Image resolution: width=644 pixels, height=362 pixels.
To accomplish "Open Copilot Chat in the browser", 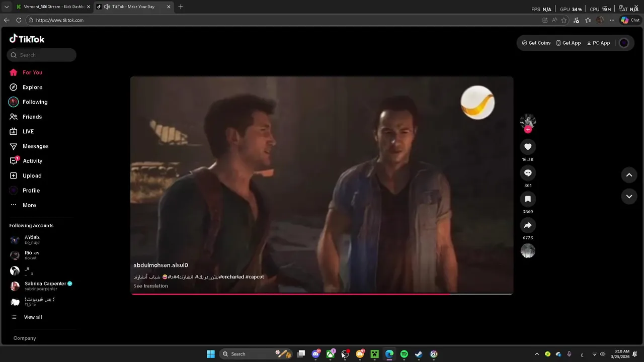I will point(630,20).
